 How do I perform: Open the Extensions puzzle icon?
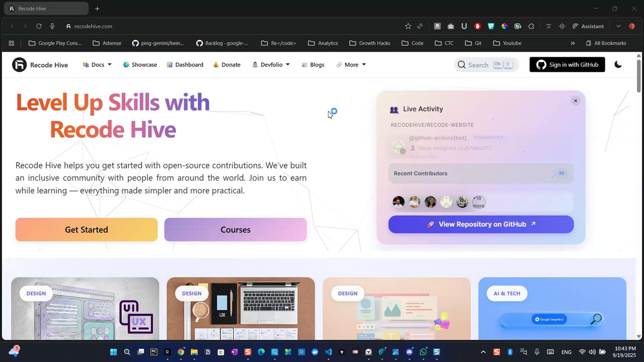(531, 26)
